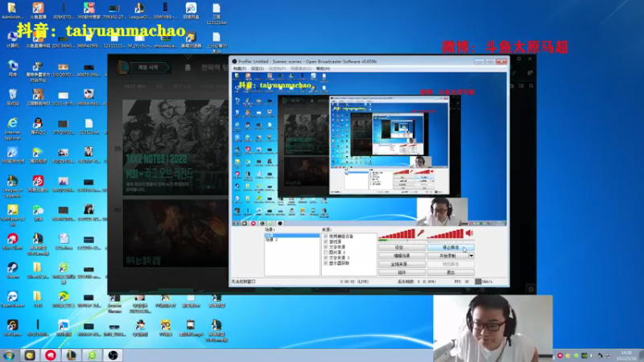The height and width of the screenshot is (362, 644).
Task: Toggle the 视频捕捉设备 source checkbox
Action: click(x=326, y=237)
